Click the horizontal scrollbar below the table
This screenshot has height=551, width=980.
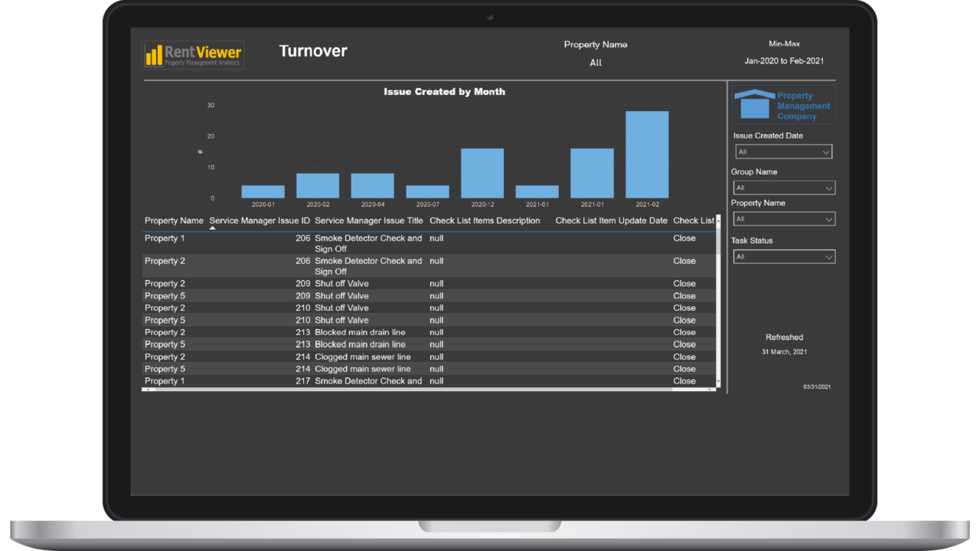click(429, 390)
